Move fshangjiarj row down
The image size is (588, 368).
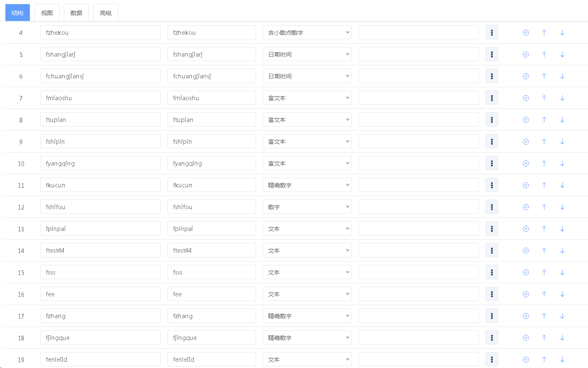click(x=562, y=54)
